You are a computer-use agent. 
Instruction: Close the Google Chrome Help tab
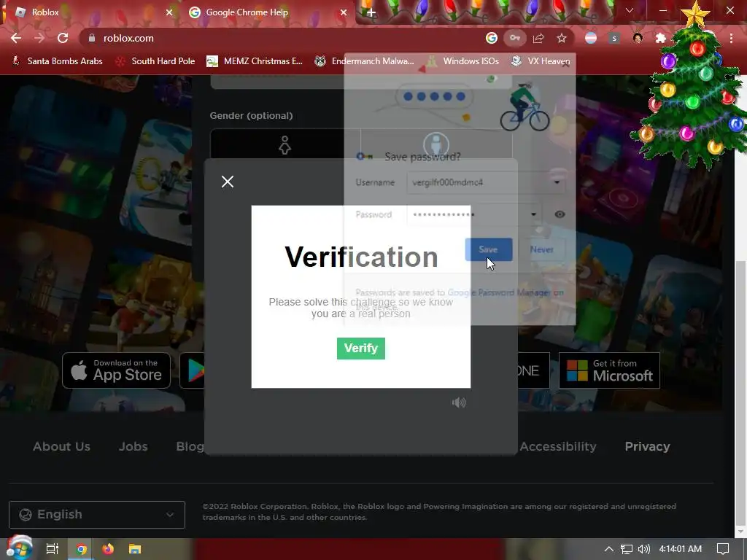click(x=344, y=12)
